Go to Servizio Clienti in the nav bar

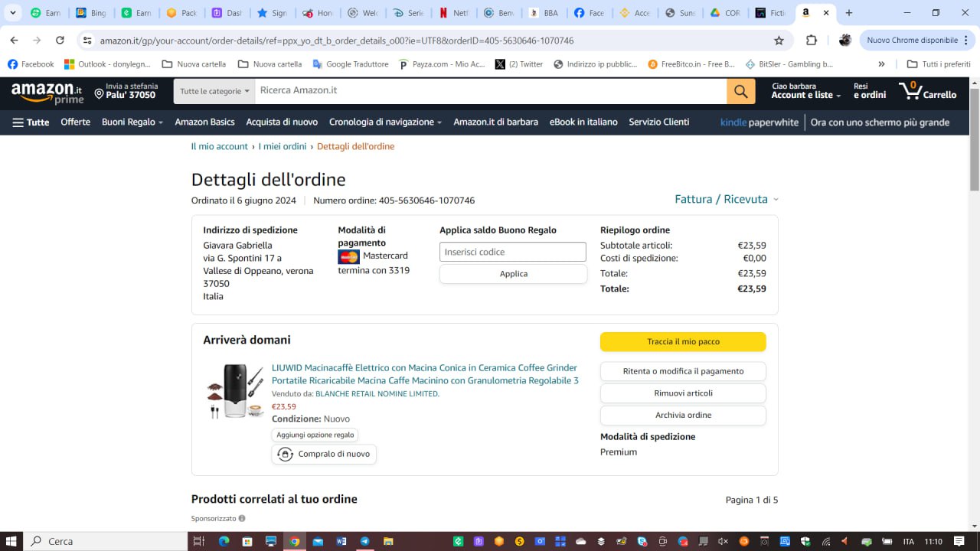[x=658, y=122]
